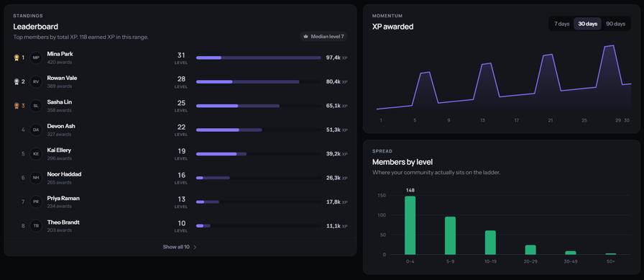Click the 0-4 level bar showing 148
Screen dimensions: 644x280
[410, 225]
